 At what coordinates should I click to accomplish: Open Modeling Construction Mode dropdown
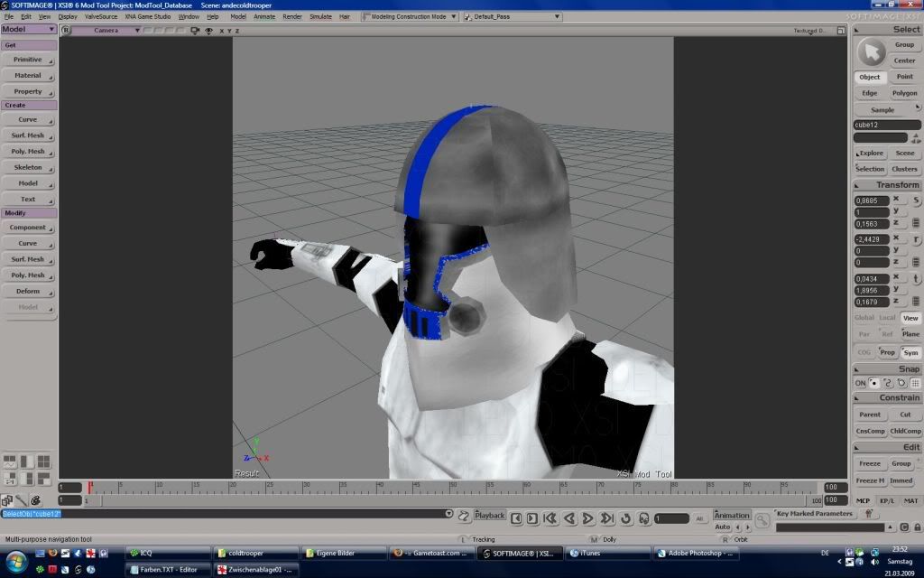410,16
